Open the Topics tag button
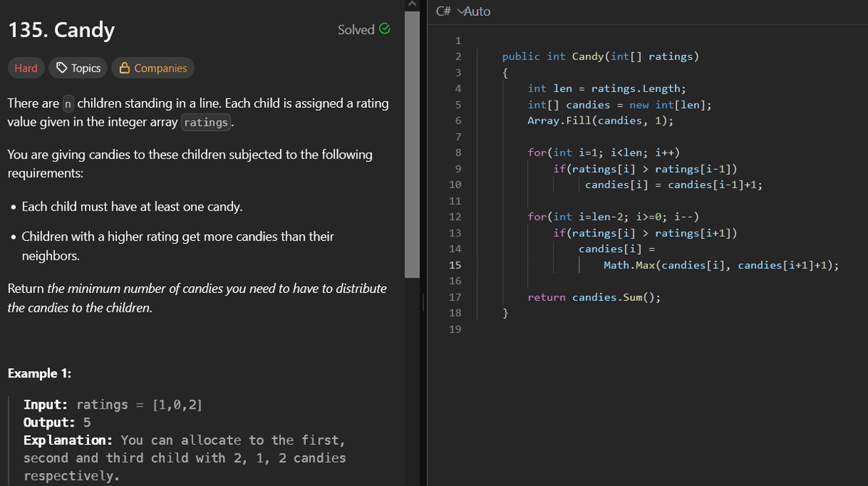 78,68
